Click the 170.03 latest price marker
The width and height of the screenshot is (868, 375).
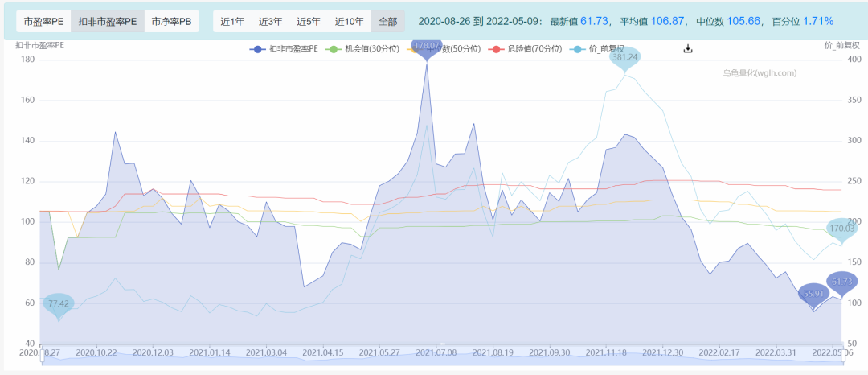point(841,229)
